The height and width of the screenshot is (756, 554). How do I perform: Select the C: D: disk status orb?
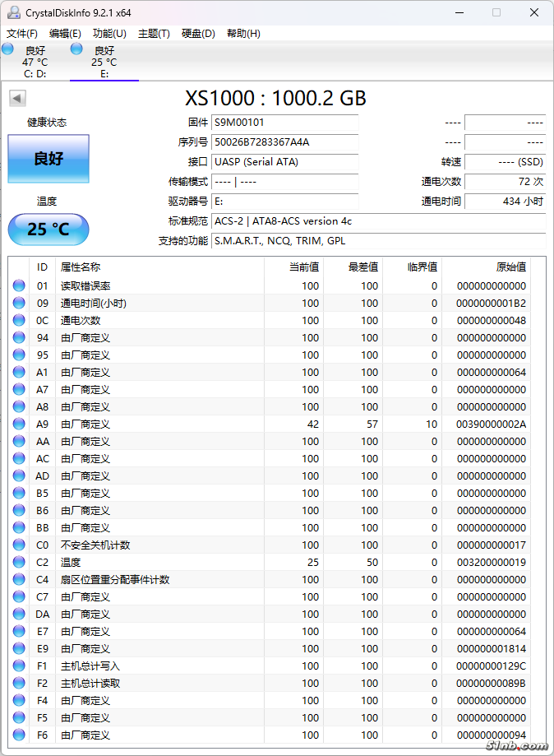point(8,49)
